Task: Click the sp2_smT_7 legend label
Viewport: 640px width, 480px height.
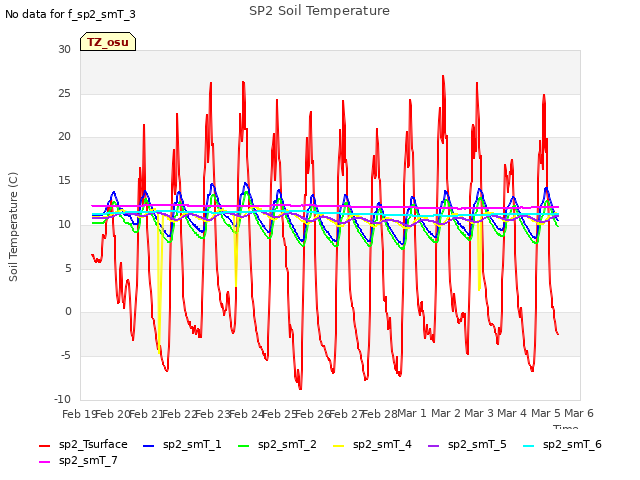Action: 88,460
